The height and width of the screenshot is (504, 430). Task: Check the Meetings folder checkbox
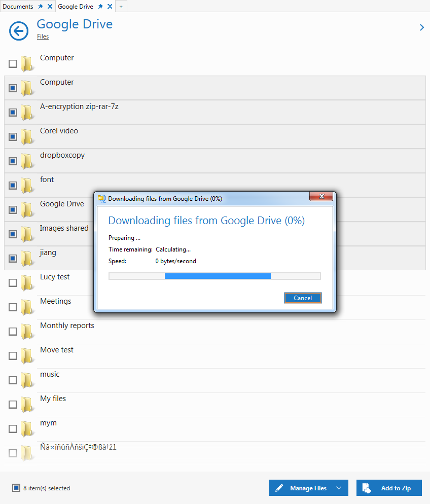coord(13,307)
